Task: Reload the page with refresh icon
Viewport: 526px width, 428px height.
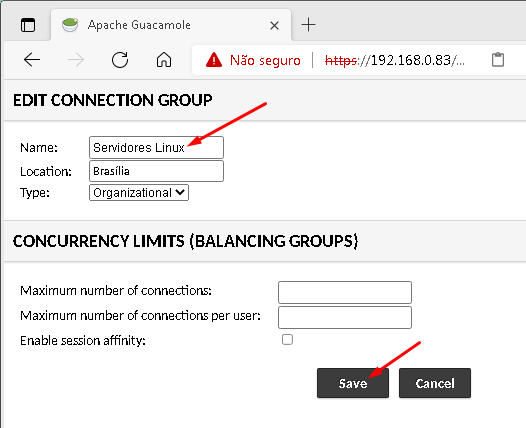Action: tap(120, 60)
